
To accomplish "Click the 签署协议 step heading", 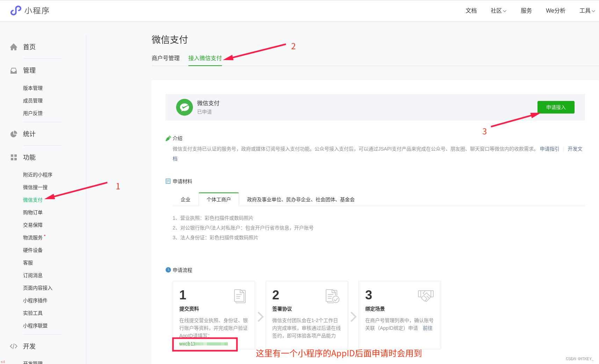I will click(282, 309).
